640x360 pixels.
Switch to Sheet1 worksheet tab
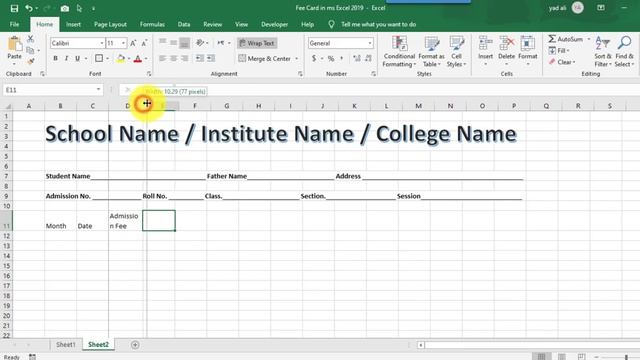pyautogui.click(x=66, y=345)
